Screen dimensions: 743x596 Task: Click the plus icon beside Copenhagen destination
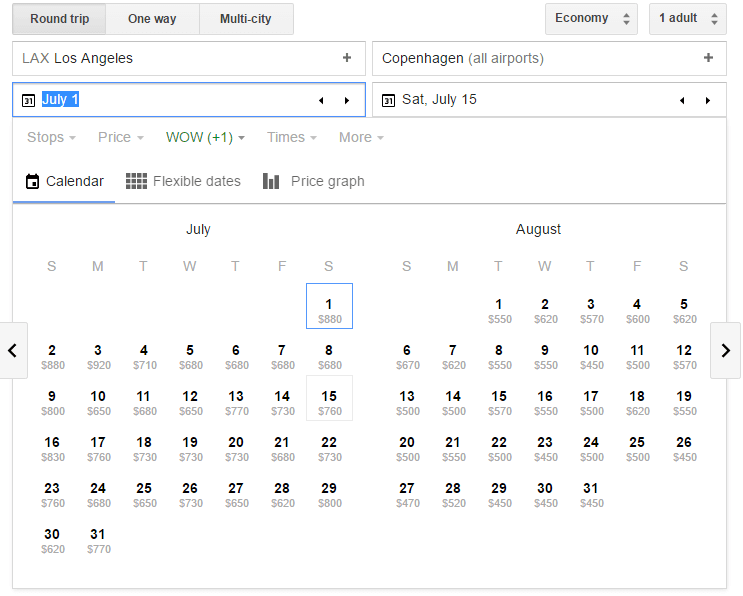(x=708, y=58)
